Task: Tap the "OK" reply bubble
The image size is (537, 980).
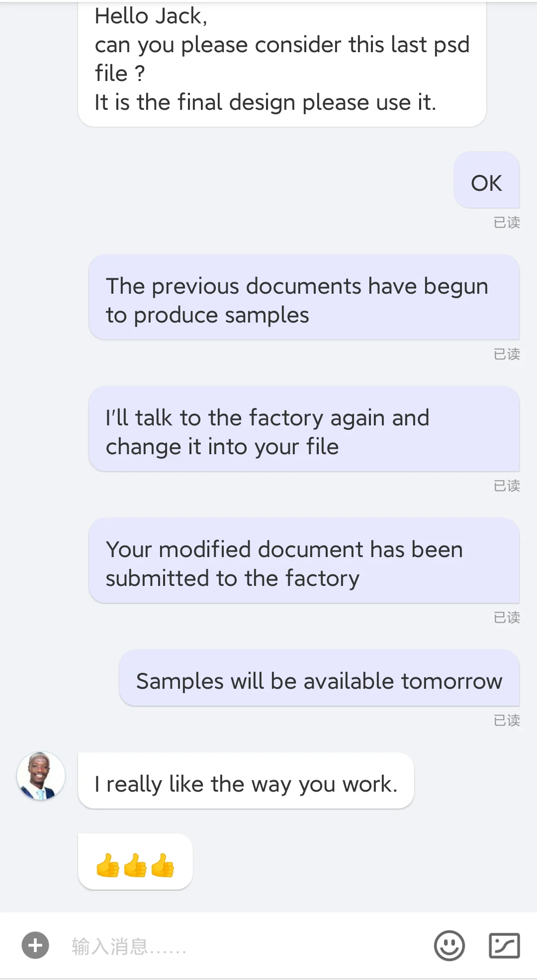Action: point(486,183)
